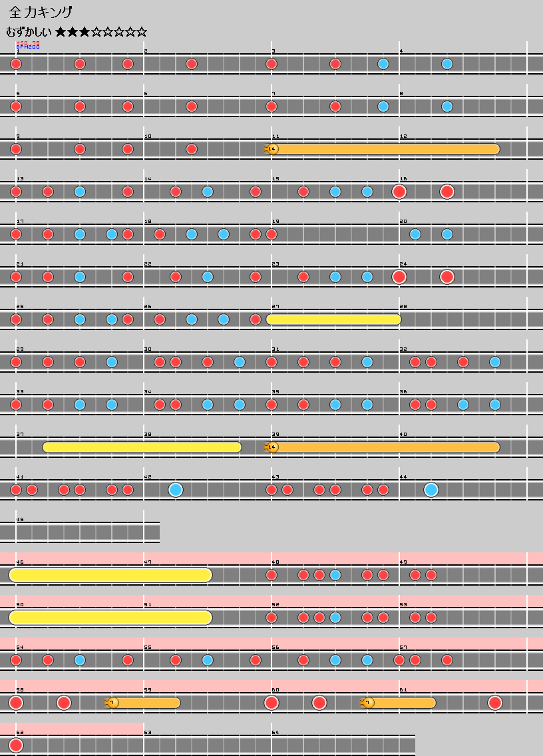Screen dimensions: 543x756
Task: Select the long yellow drumroll spanning measures 37-38
Action: click(142, 447)
